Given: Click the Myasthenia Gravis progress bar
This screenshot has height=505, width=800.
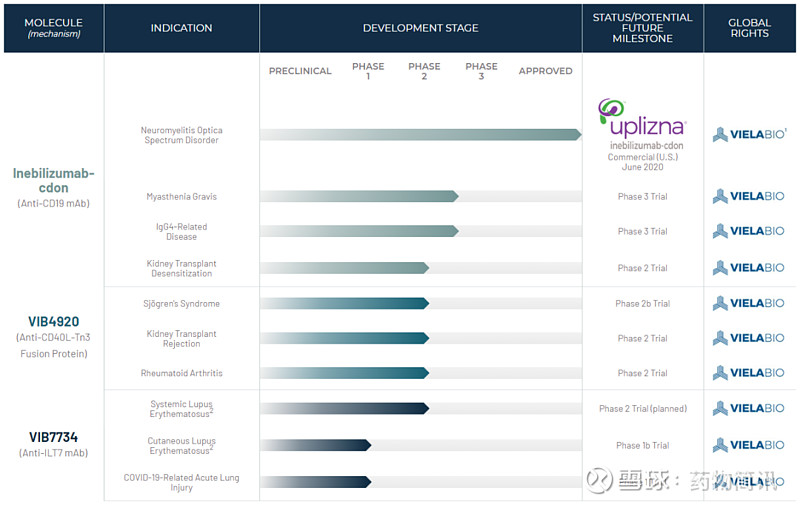Looking at the screenshot, I should click(x=359, y=196).
